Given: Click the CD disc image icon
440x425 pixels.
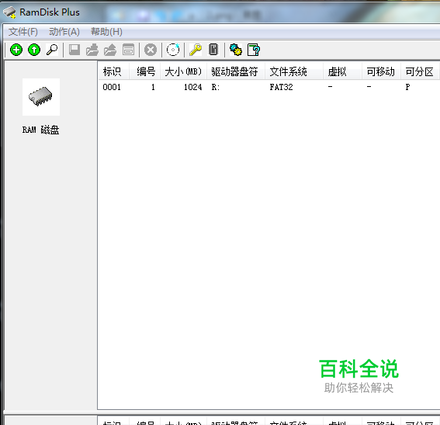Looking at the screenshot, I should (173, 50).
